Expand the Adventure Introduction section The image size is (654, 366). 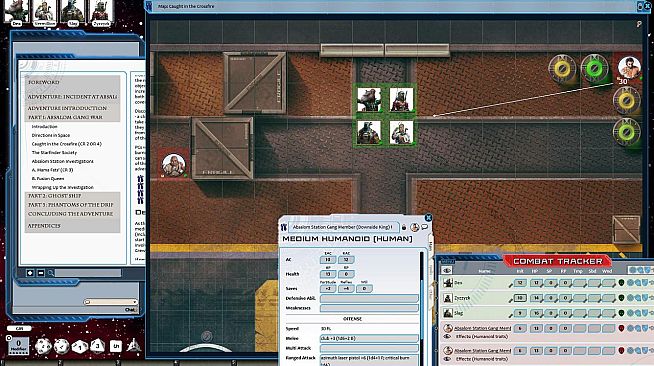67,108
